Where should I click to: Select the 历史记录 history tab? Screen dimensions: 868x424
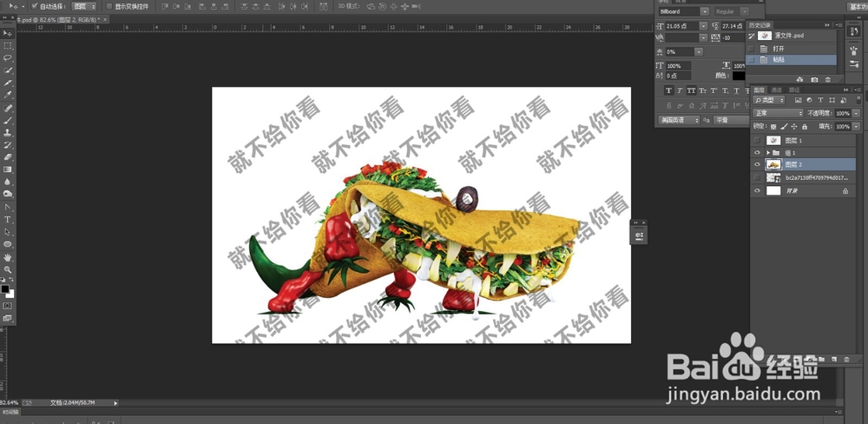[759, 25]
